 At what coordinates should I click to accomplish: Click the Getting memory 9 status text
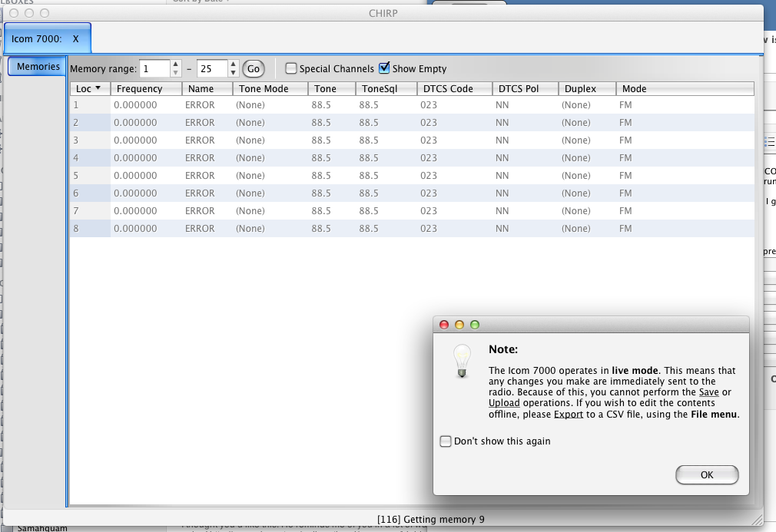click(x=430, y=519)
